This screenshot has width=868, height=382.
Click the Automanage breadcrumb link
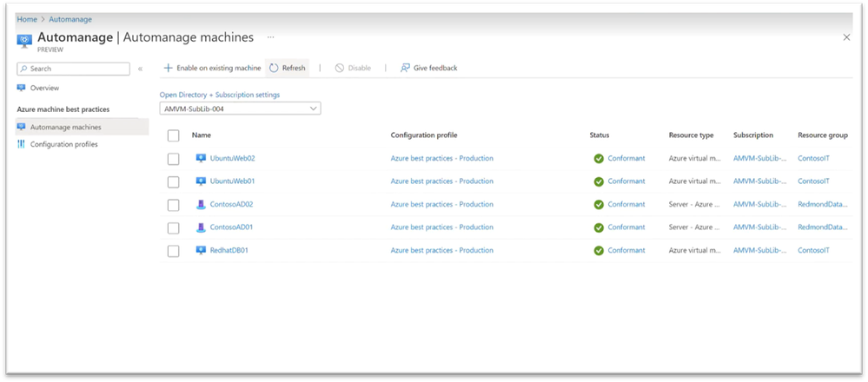click(70, 19)
